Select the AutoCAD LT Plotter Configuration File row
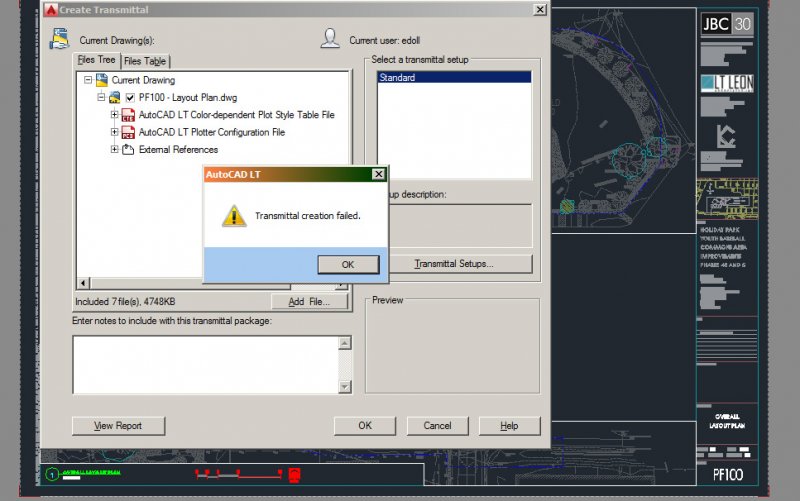 pyautogui.click(x=212, y=132)
